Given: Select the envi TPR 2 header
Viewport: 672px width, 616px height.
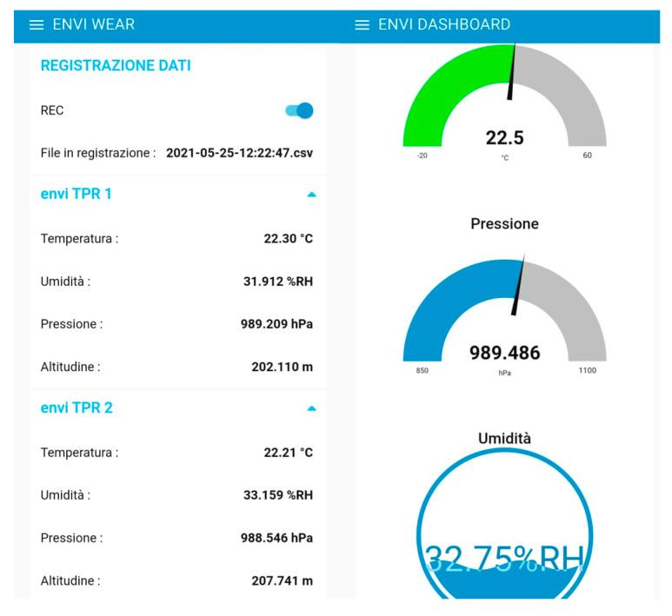Looking at the screenshot, I should pyautogui.click(x=77, y=408).
